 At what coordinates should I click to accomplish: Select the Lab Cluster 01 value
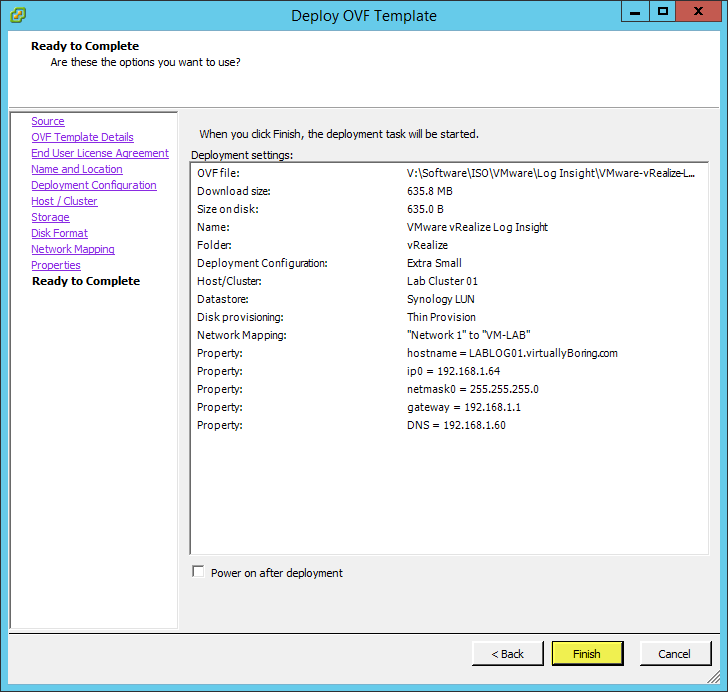point(442,281)
